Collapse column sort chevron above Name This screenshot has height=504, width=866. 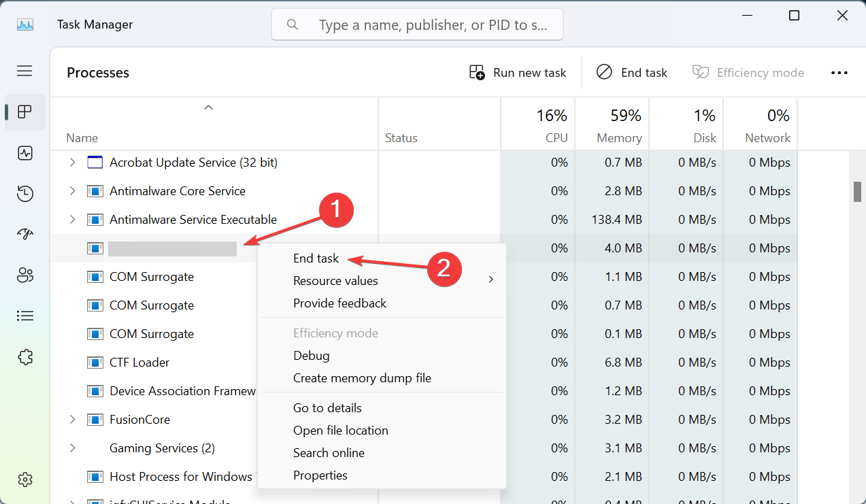pyautogui.click(x=209, y=107)
